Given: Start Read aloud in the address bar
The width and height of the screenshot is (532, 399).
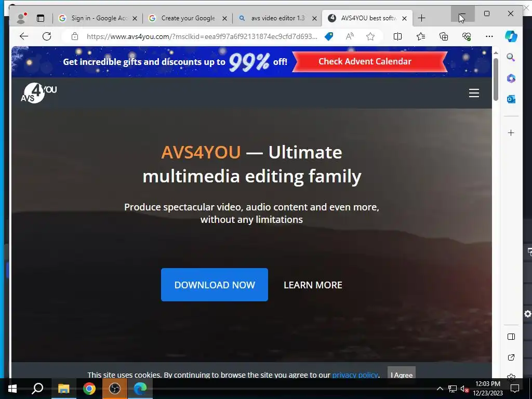Looking at the screenshot, I should coord(350,36).
